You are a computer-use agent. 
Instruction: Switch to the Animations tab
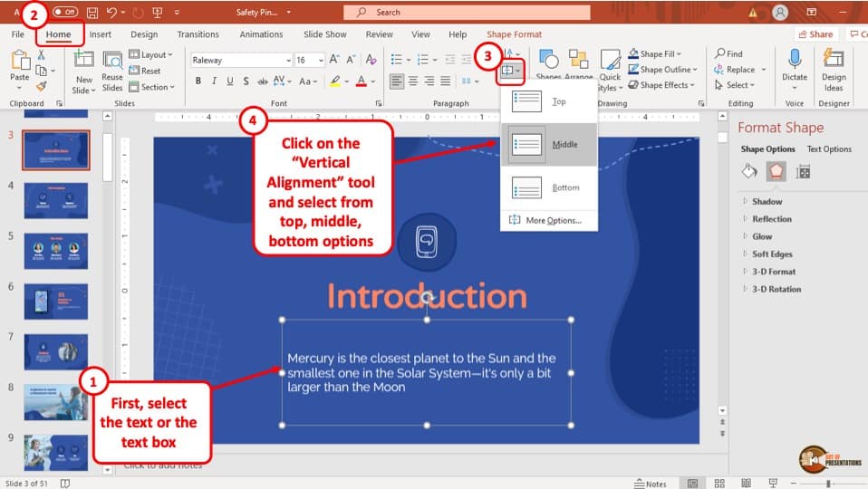pos(261,34)
